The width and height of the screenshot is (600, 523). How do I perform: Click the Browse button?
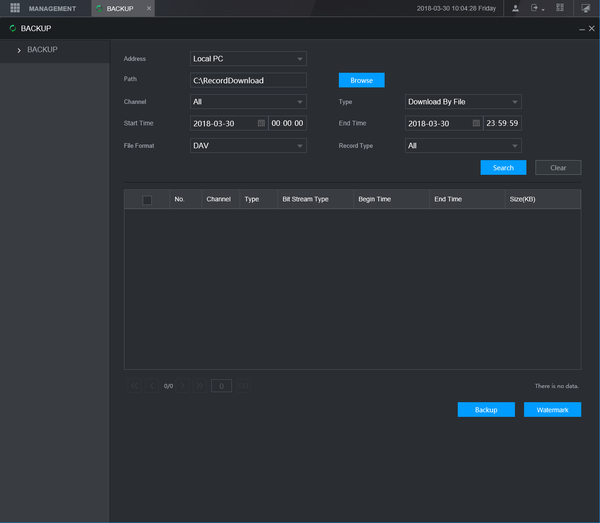361,80
